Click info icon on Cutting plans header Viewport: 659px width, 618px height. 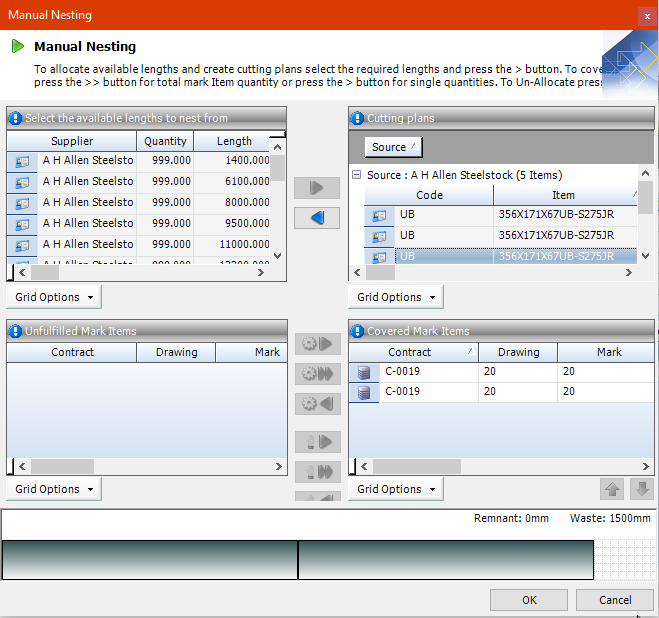(x=357, y=118)
